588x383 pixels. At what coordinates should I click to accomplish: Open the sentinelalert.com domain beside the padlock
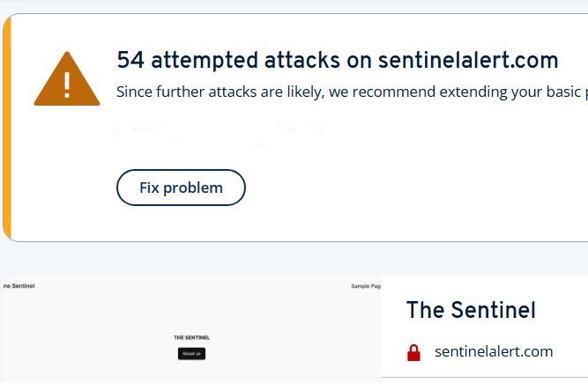(494, 351)
